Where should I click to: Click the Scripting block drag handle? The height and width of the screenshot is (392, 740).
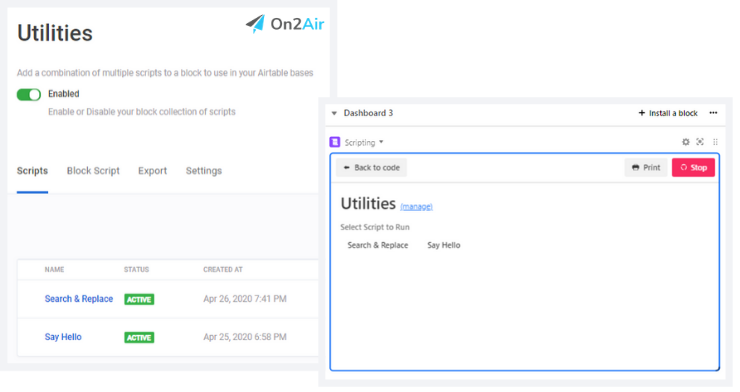pyautogui.click(x=715, y=142)
